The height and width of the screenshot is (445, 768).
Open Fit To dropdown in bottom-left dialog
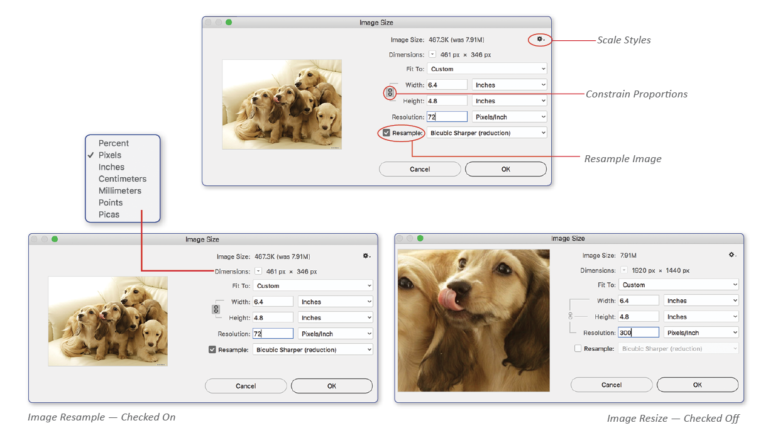[313, 285]
